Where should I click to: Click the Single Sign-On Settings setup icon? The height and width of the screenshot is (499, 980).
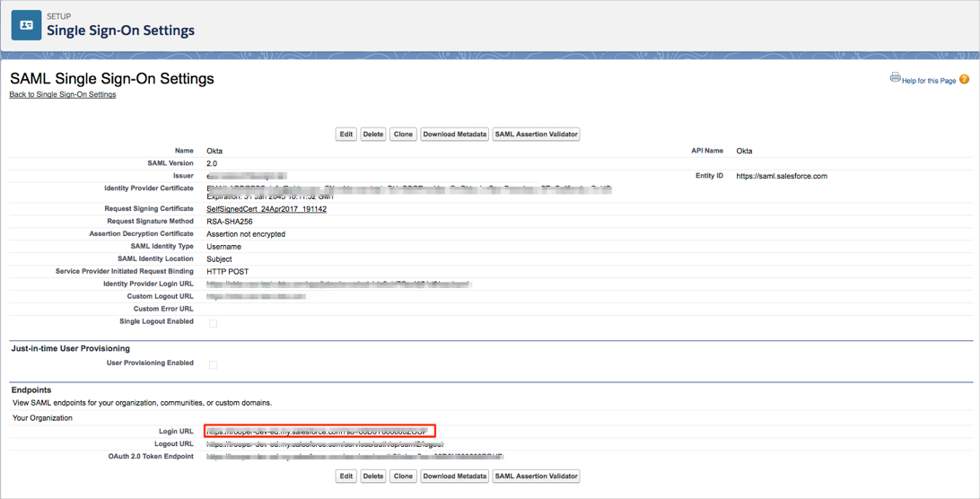click(x=26, y=25)
